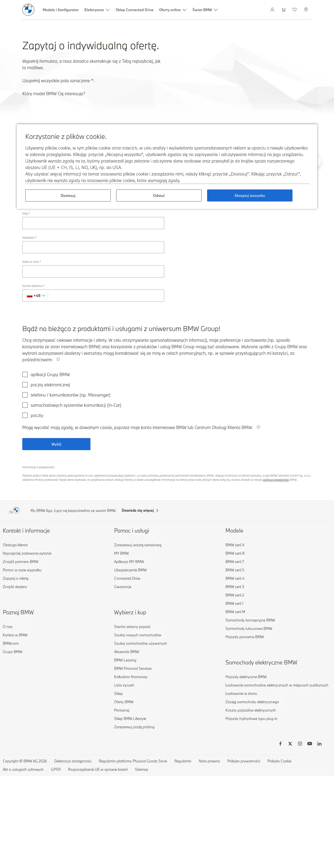The height and width of the screenshot is (868, 334).
Task: Open BMW LinkedIn icon
Action: (x=319, y=744)
